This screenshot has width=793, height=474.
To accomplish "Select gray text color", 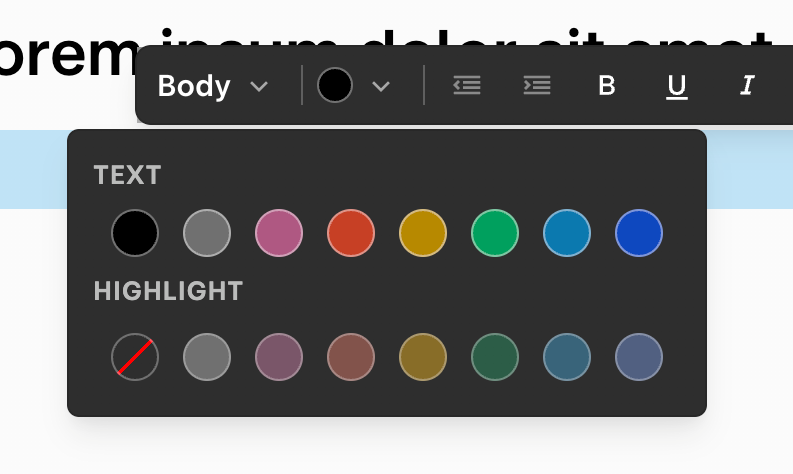I will pyautogui.click(x=207, y=233).
